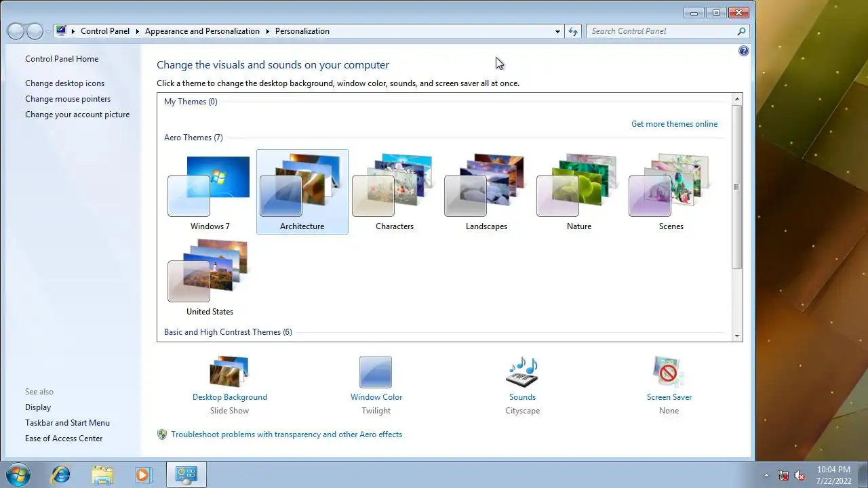Open Control Panel Home

62,59
